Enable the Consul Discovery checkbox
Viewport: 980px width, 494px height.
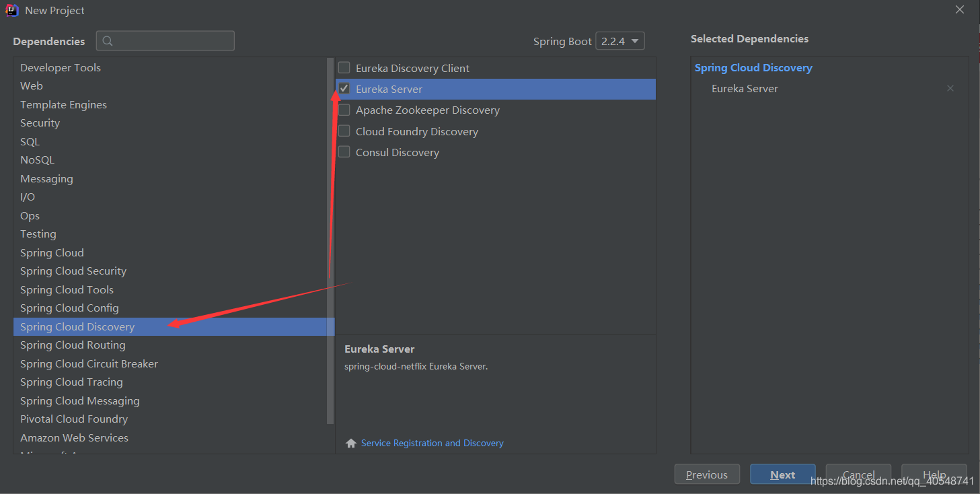[344, 152]
